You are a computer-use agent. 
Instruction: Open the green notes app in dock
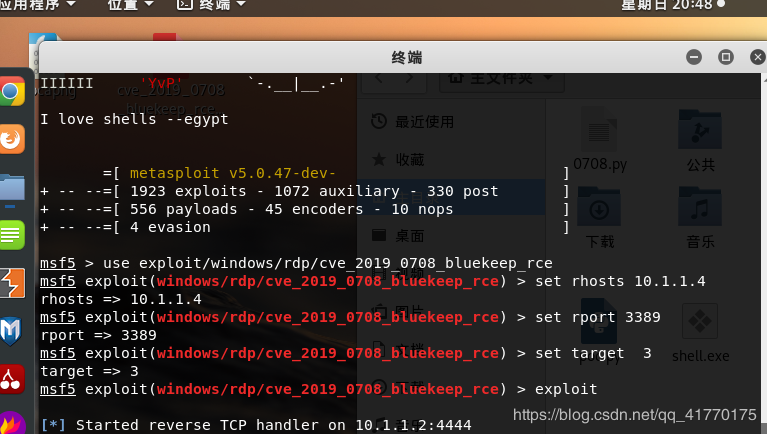(12, 235)
